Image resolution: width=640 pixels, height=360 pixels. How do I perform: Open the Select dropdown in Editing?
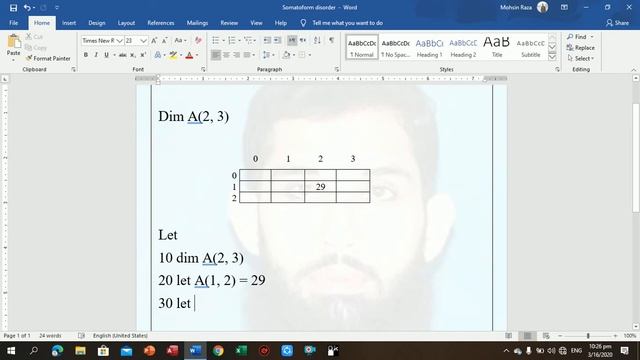(x=581, y=58)
